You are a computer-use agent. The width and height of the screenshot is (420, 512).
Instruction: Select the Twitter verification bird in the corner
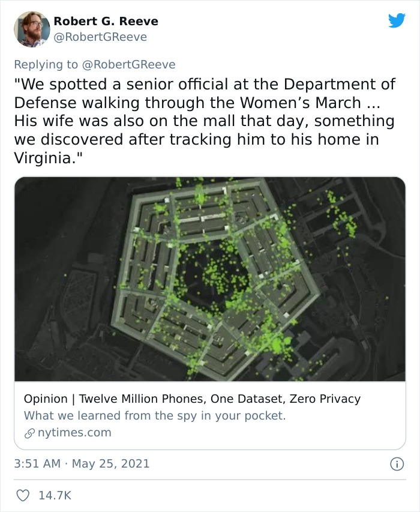click(398, 22)
